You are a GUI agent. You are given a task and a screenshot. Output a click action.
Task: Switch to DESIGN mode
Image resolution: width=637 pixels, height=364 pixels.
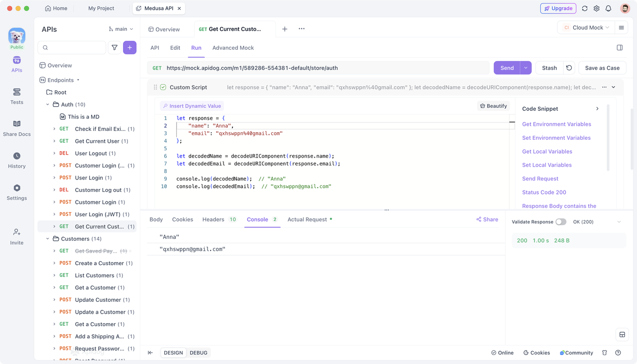[x=174, y=353]
